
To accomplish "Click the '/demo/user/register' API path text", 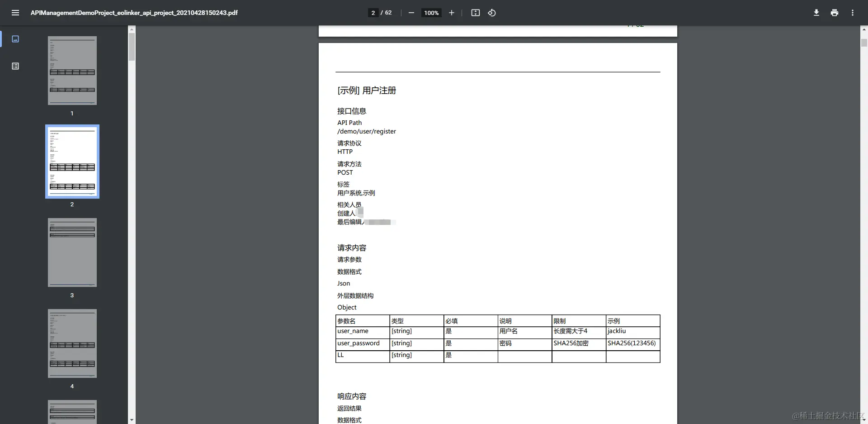I will pos(367,131).
